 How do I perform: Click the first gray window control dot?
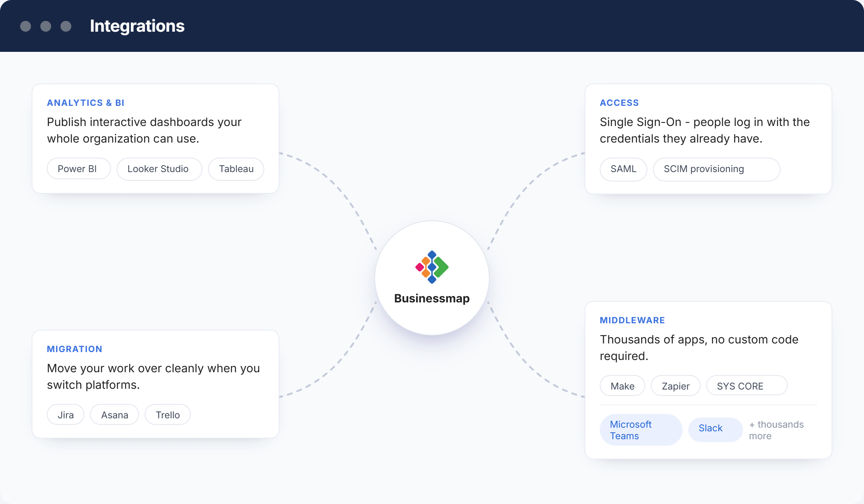pyautogui.click(x=26, y=26)
